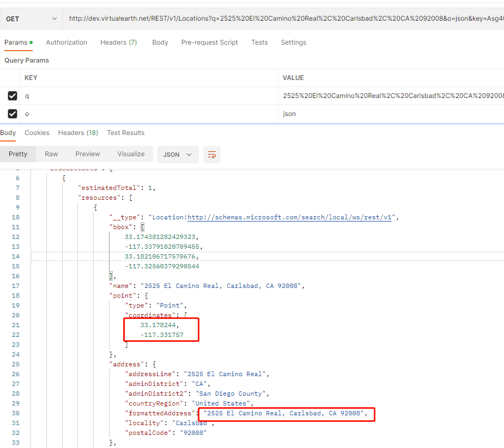The image size is (504, 448).
Task: Click the request URL field
Action: pyautogui.click(x=284, y=19)
